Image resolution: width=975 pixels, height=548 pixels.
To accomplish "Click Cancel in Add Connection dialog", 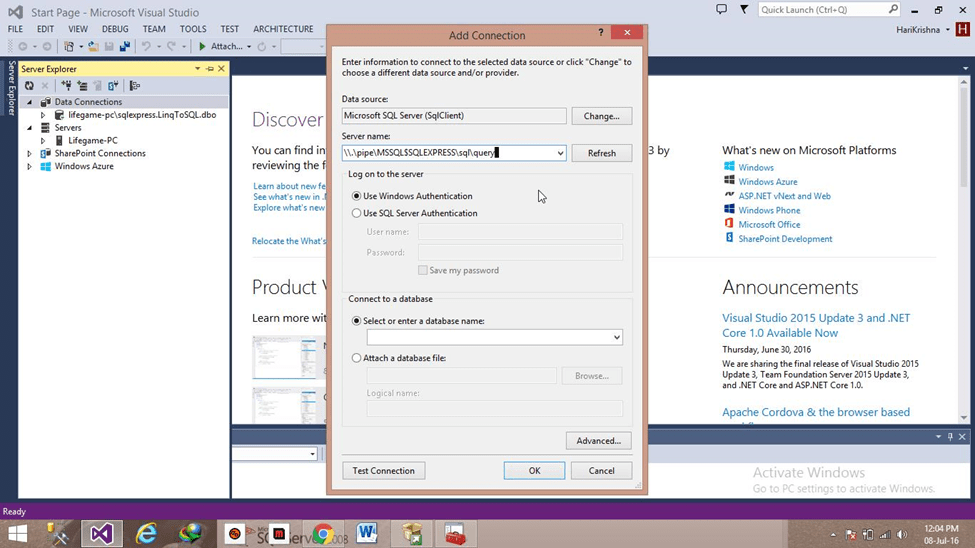I will (601, 471).
